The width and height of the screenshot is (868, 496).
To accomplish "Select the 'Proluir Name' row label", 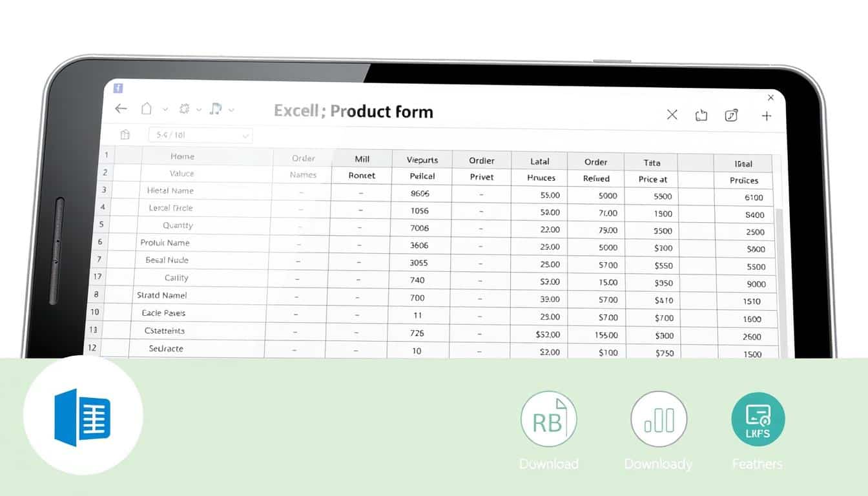I will pyautogui.click(x=165, y=243).
